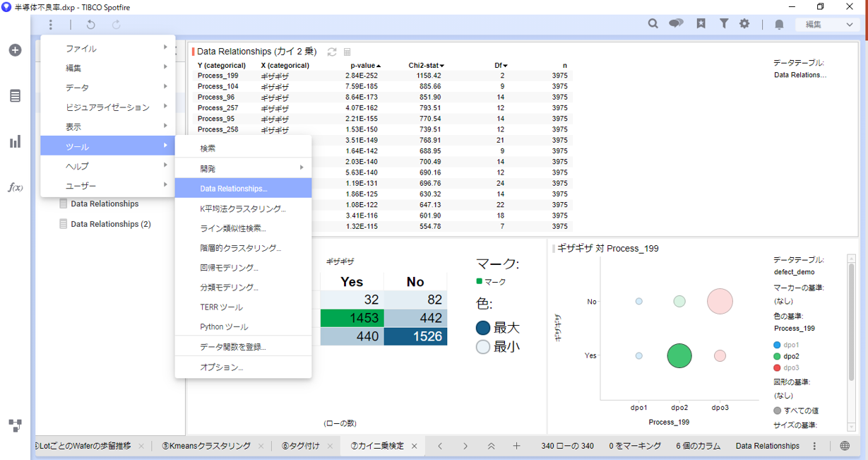The width and height of the screenshot is (868, 460).
Task: Sort by the Df column header
Action: click(501, 65)
